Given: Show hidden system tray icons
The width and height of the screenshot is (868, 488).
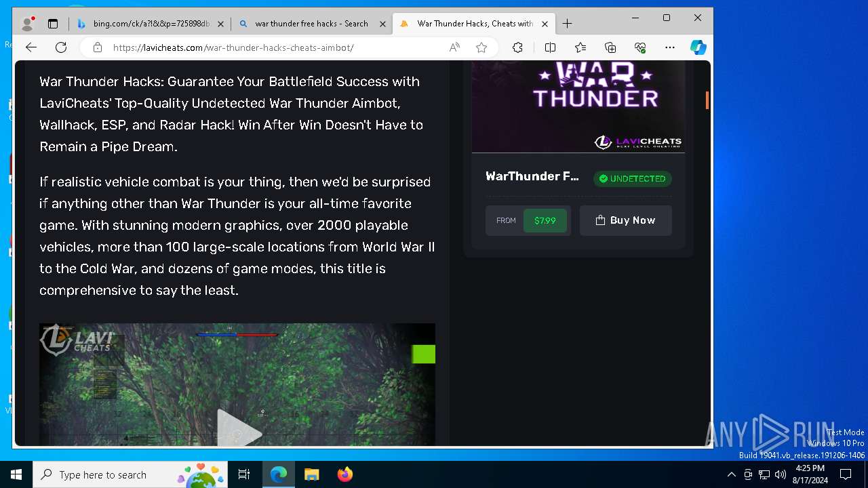Looking at the screenshot, I should click(x=731, y=474).
